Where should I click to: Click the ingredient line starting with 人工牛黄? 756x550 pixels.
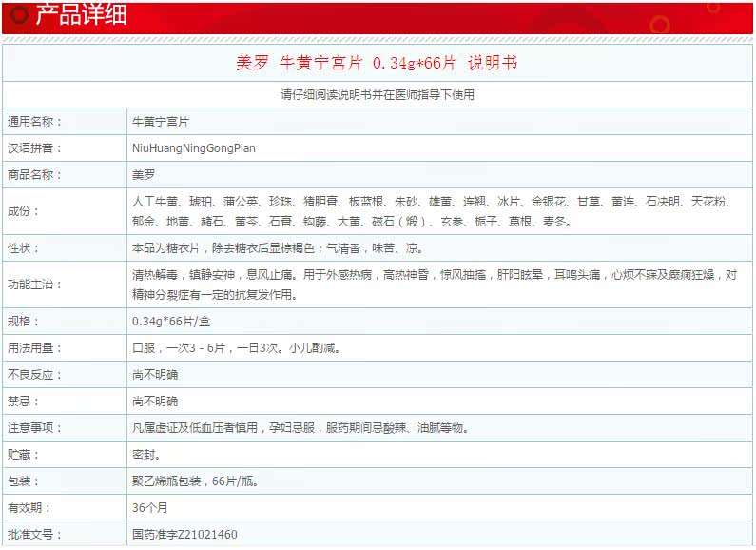pos(433,201)
